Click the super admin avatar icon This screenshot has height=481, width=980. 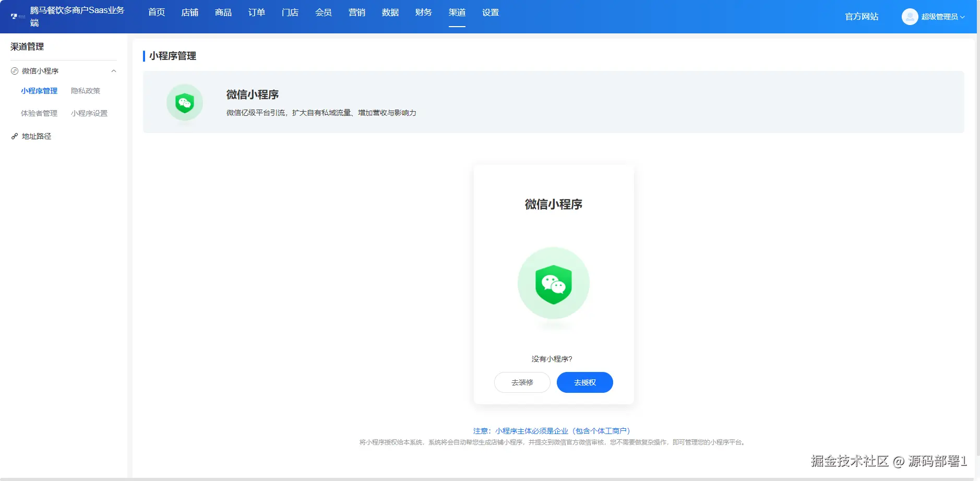pyautogui.click(x=910, y=17)
